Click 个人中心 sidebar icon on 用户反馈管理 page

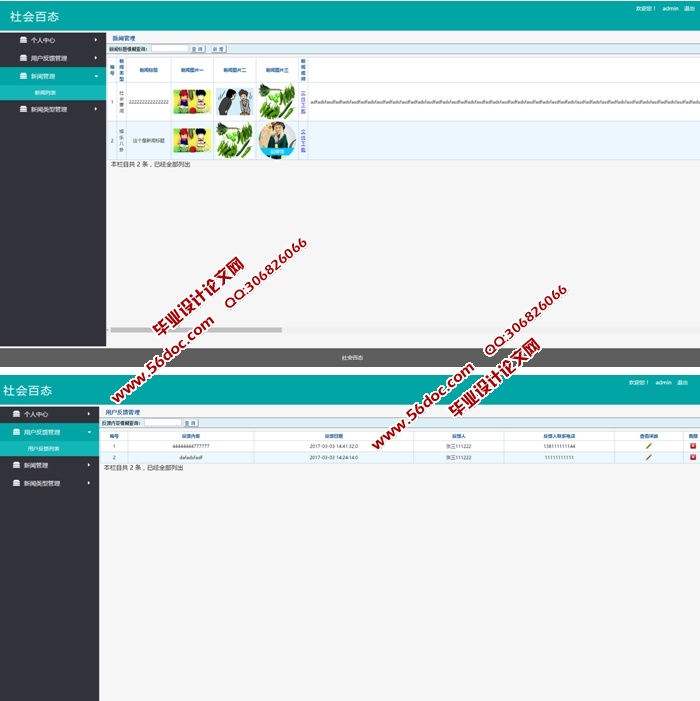16,414
